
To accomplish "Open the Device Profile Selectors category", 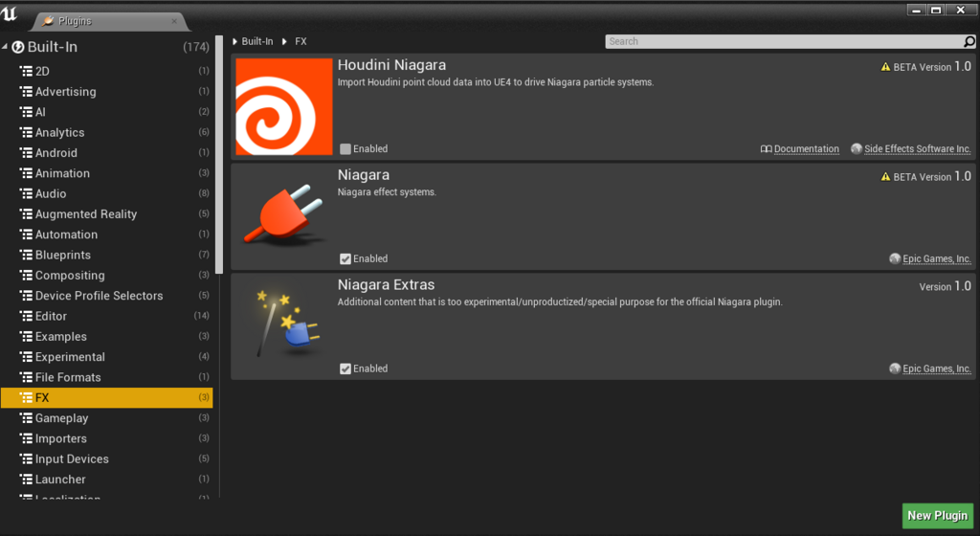I will click(107, 296).
